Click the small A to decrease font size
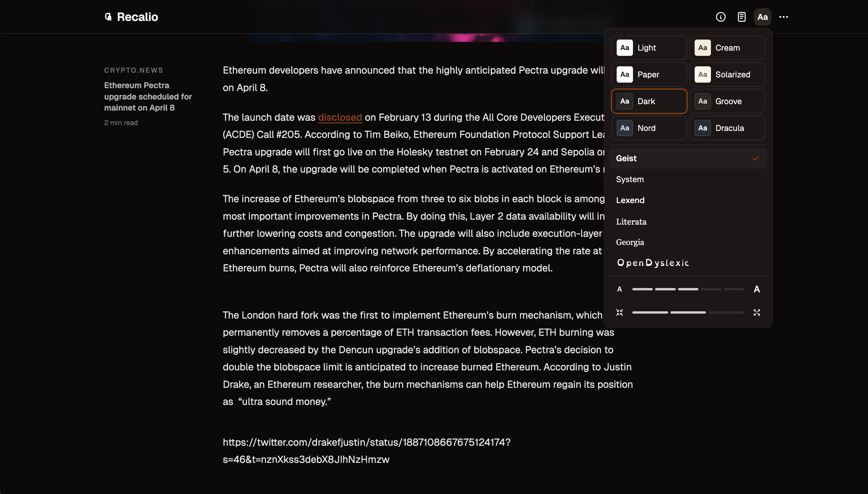 tap(619, 289)
